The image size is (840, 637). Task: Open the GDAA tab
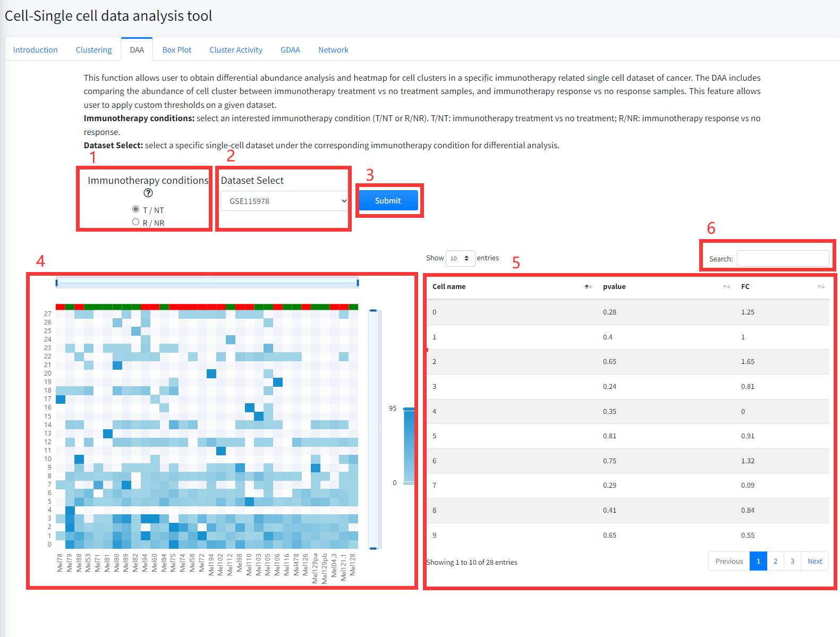coord(290,50)
